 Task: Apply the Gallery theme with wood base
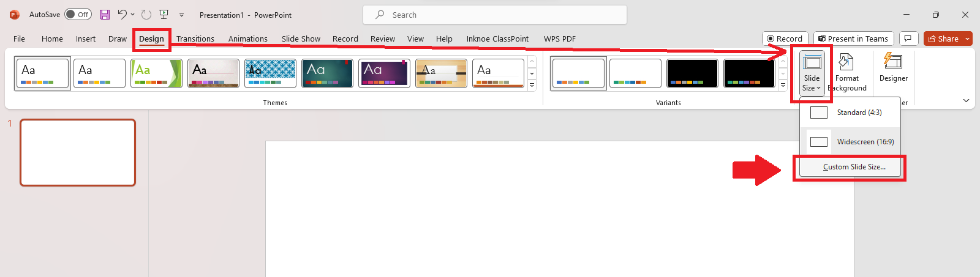coord(213,73)
